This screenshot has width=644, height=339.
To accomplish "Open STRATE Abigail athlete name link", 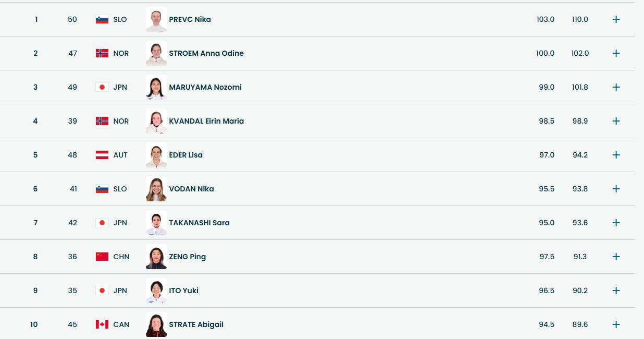I will point(196,324).
